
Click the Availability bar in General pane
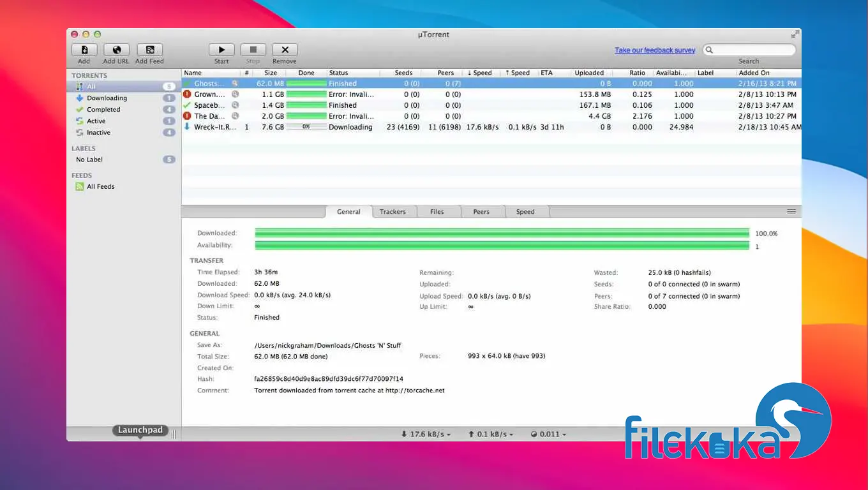tap(502, 246)
